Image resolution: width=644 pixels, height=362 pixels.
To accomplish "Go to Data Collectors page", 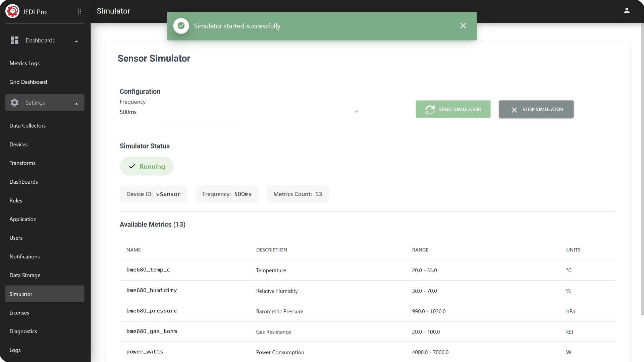I will pyautogui.click(x=28, y=126).
